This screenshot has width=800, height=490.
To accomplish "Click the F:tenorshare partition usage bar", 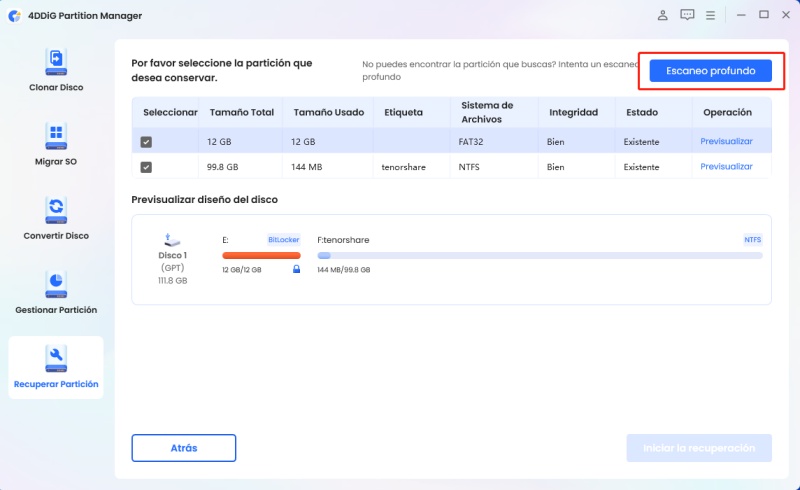I will tap(539, 256).
